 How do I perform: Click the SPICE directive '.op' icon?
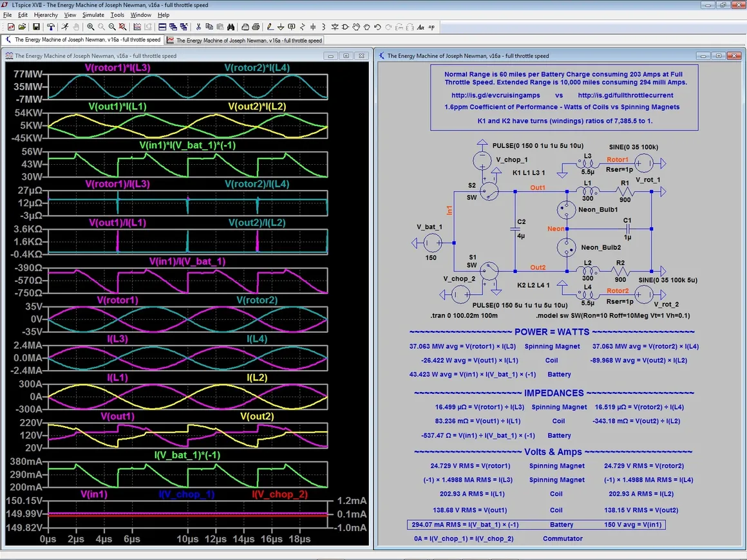pos(431,27)
